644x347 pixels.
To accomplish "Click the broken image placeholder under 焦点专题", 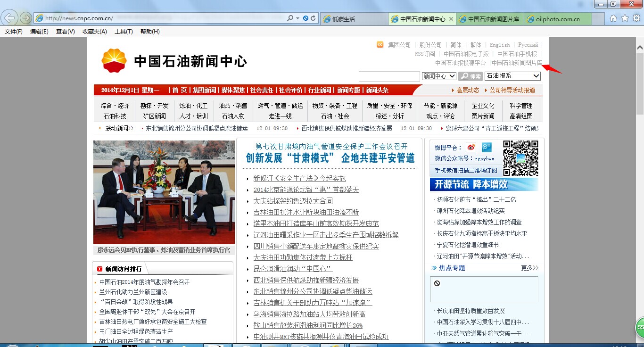I will click(484, 289).
